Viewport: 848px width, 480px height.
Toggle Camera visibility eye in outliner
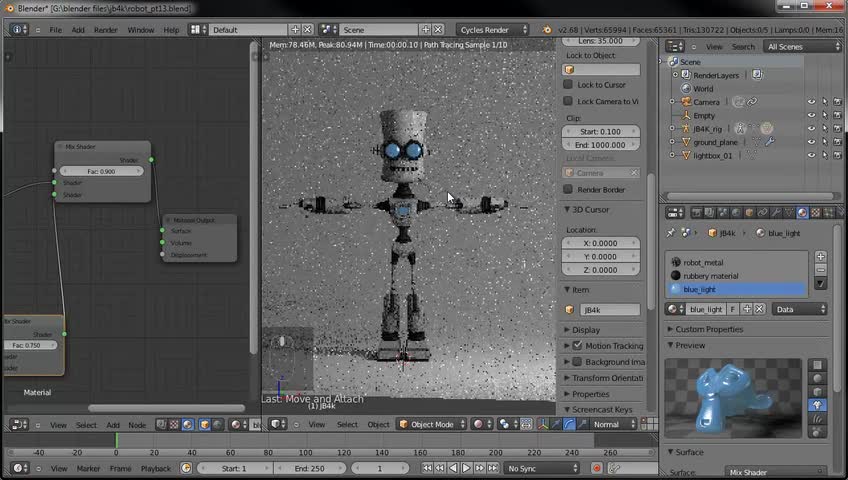(811, 102)
